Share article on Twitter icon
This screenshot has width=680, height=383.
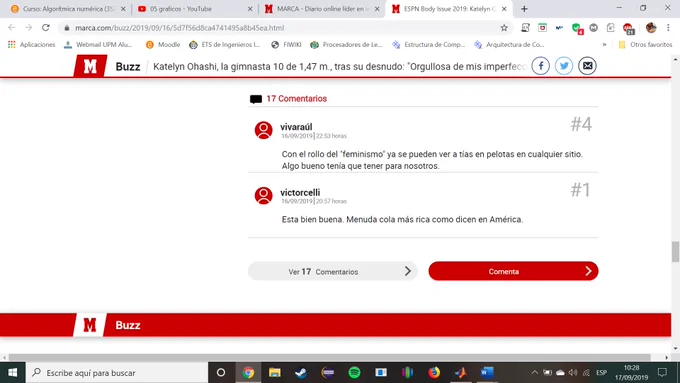(x=564, y=66)
